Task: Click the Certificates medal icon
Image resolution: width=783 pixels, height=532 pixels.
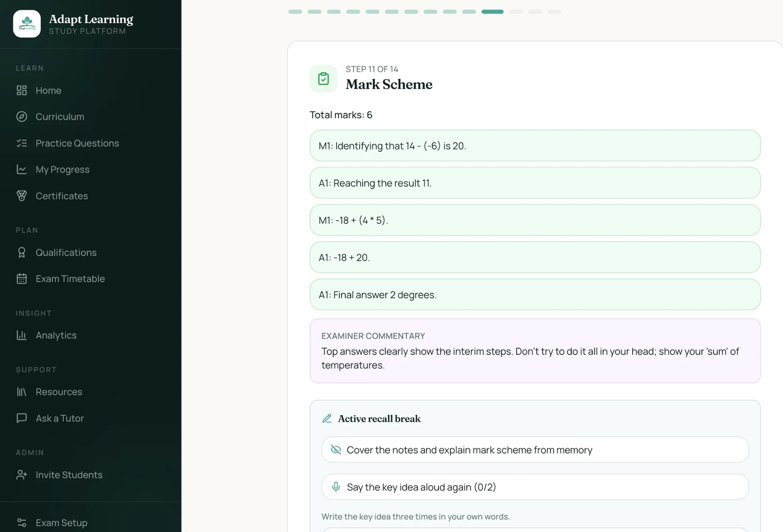Action: coord(21,196)
